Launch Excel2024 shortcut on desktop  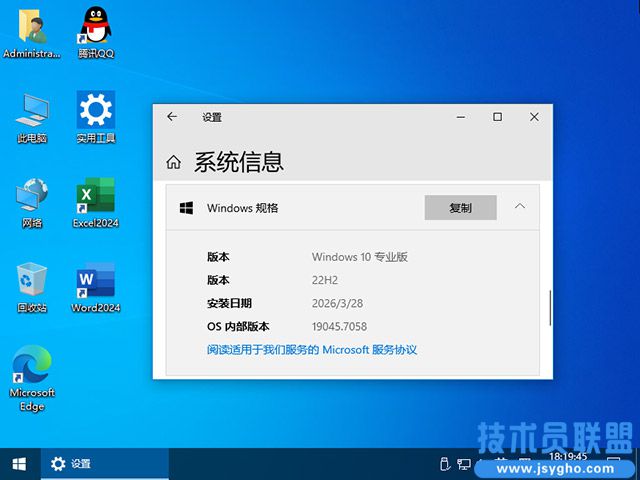click(96, 203)
